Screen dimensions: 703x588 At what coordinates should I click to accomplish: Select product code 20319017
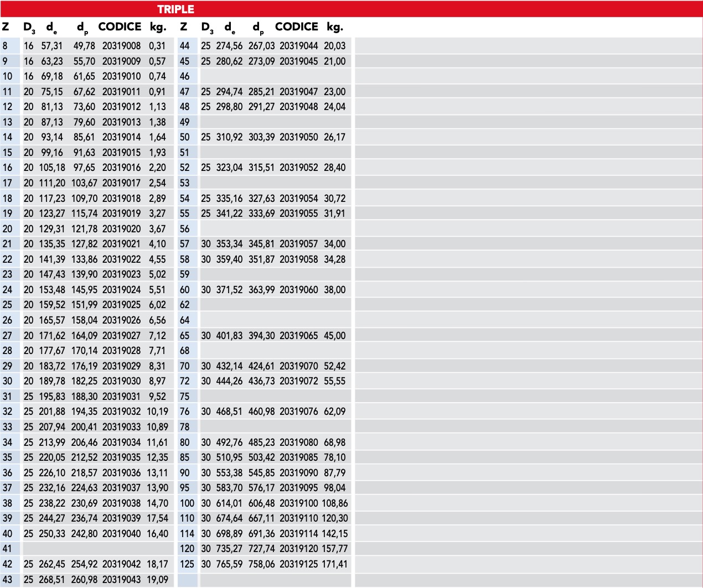pos(121,183)
